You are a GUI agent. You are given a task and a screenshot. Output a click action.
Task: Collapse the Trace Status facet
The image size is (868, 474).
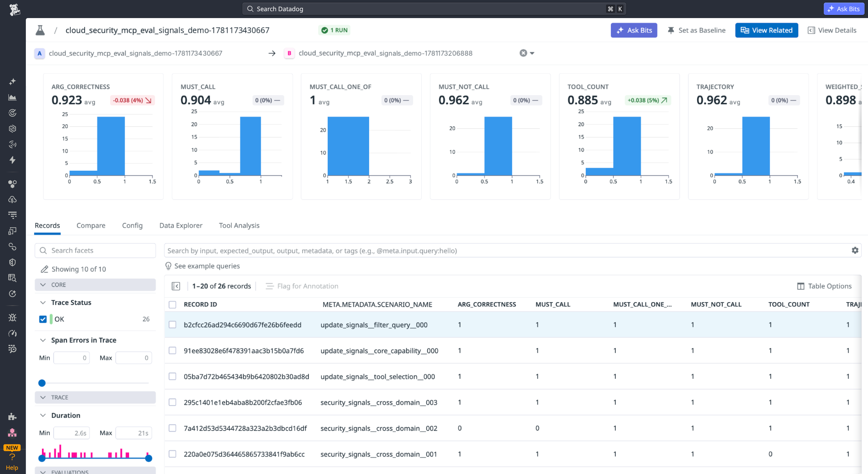[x=43, y=303]
